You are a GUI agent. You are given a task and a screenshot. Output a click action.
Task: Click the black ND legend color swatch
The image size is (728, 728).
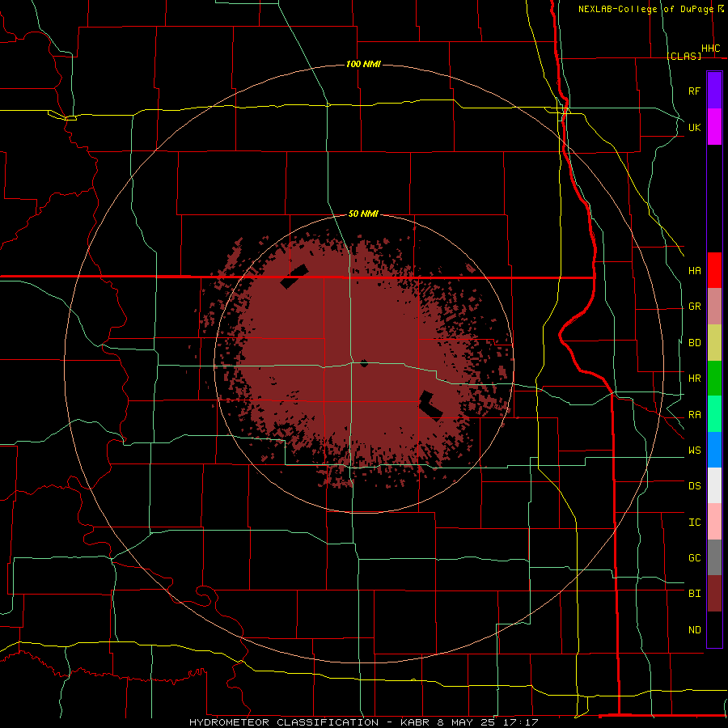click(x=714, y=629)
